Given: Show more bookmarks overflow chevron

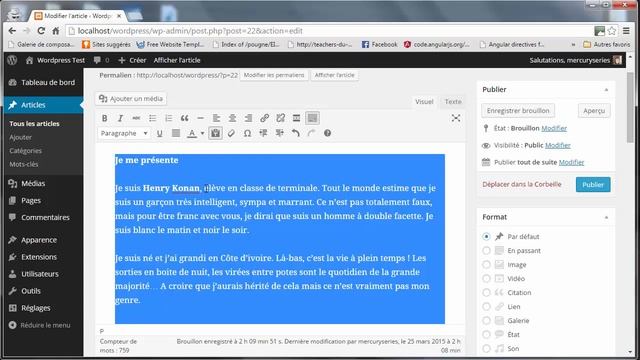Looking at the screenshot, I should pyautogui.click(x=573, y=44).
